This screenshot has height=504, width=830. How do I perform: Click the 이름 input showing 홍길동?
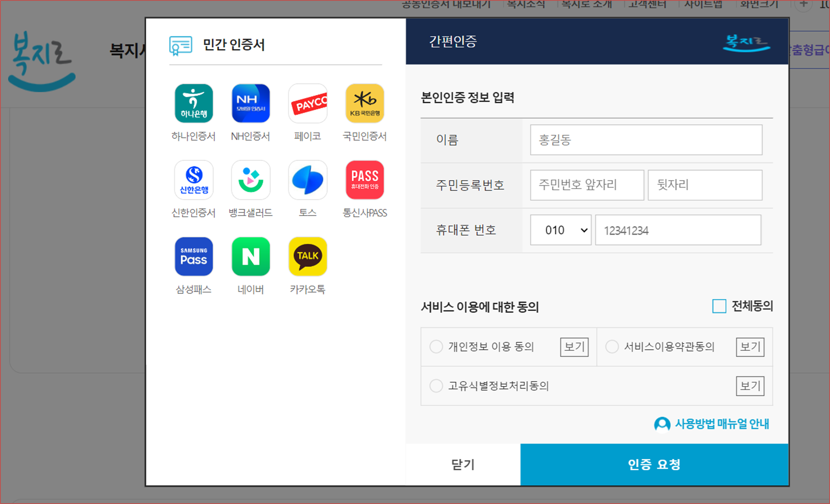[646, 139]
